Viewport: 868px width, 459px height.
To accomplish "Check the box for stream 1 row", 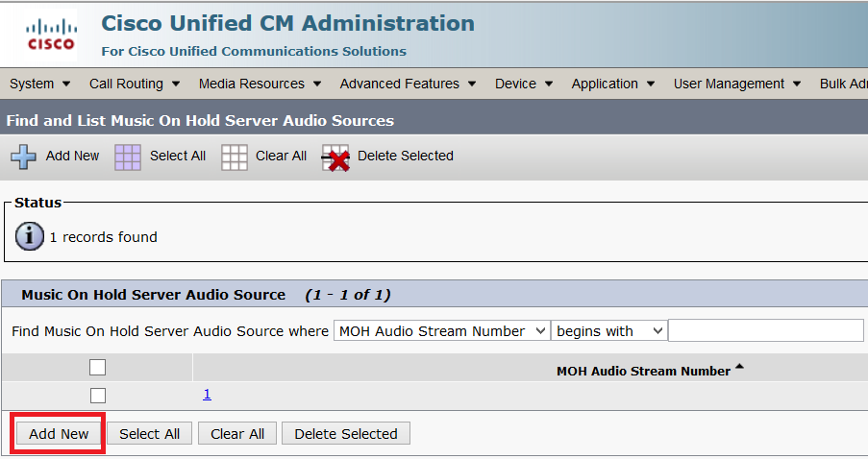I will 97,396.
